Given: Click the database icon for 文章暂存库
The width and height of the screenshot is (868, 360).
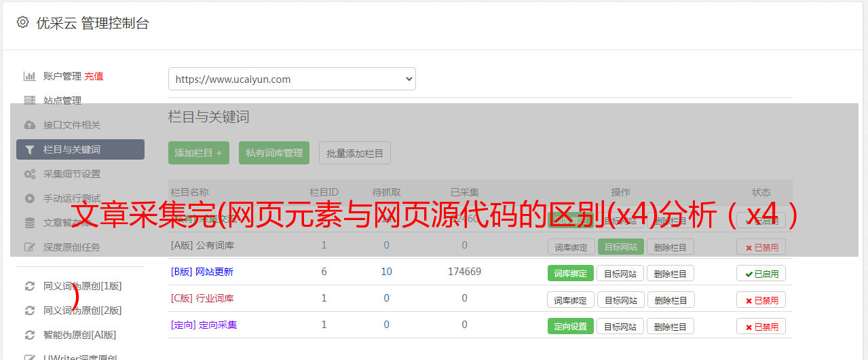Looking at the screenshot, I should pyautogui.click(x=29, y=223).
